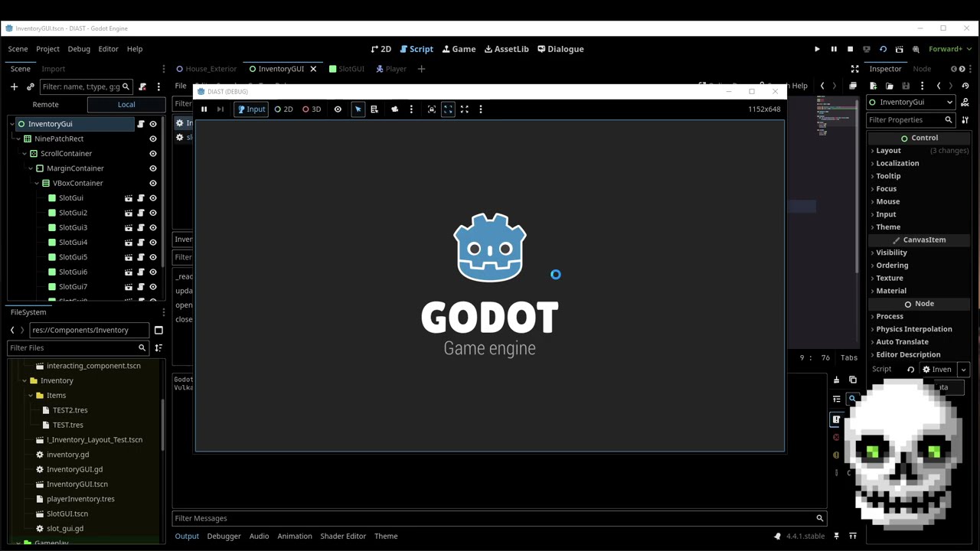Click the show node list icon in game toolbar
This screenshot has width=980, height=551.
pyautogui.click(x=374, y=109)
